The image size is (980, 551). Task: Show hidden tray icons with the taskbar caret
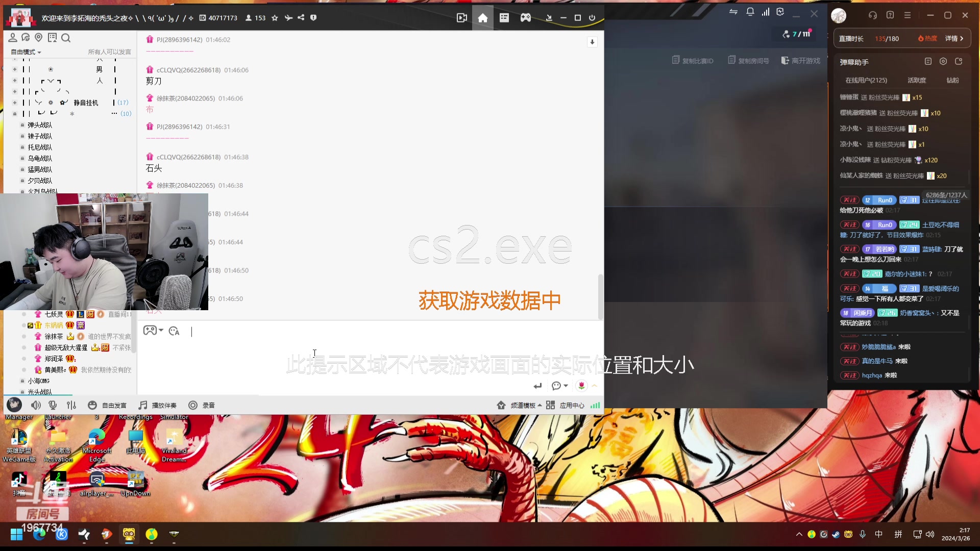799,534
